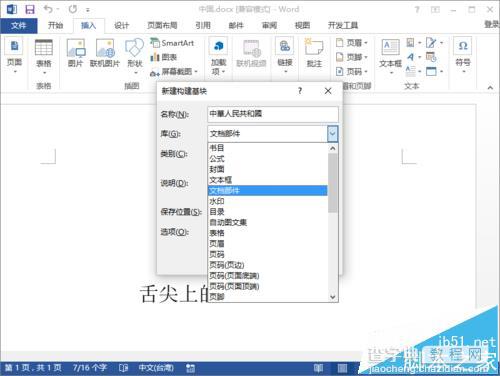The image size is (500, 376).
Task: Open the 形状 shapes gallery
Action: (135, 56)
